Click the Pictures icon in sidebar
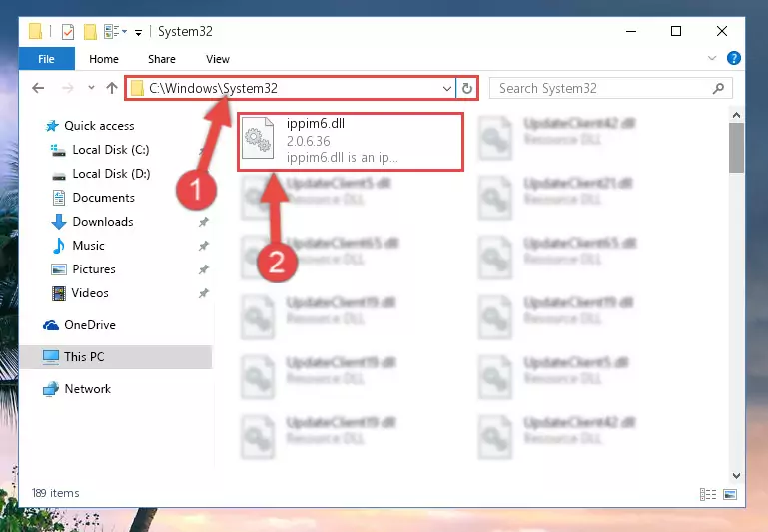This screenshot has width=768, height=532. pyautogui.click(x=59, y=269)
